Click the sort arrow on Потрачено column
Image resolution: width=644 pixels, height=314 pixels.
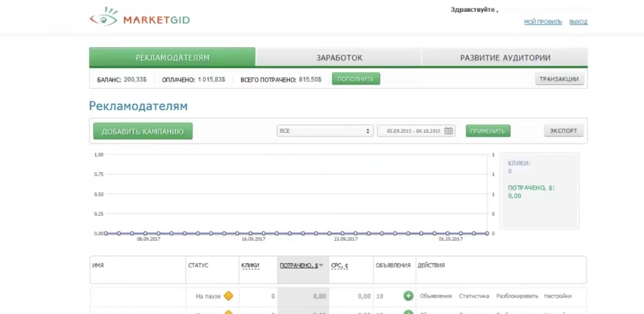321,266
